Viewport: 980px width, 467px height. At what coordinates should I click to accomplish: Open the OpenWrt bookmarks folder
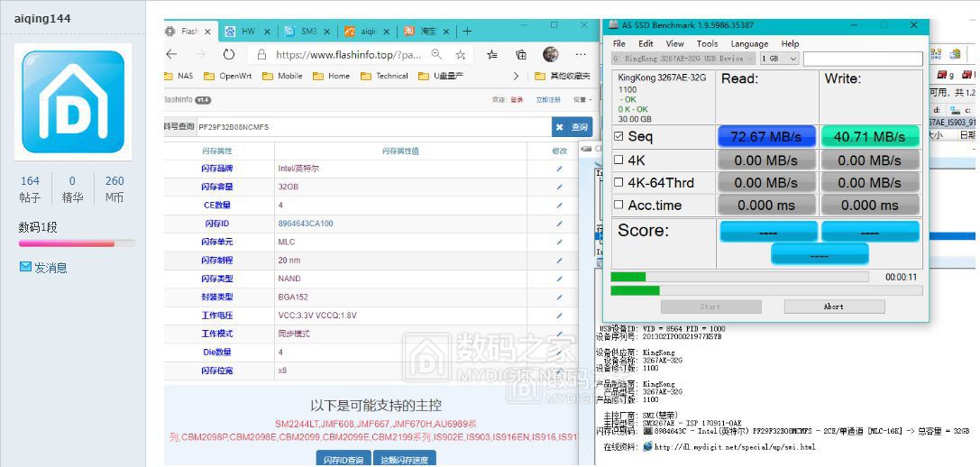[x=228, y=77]
